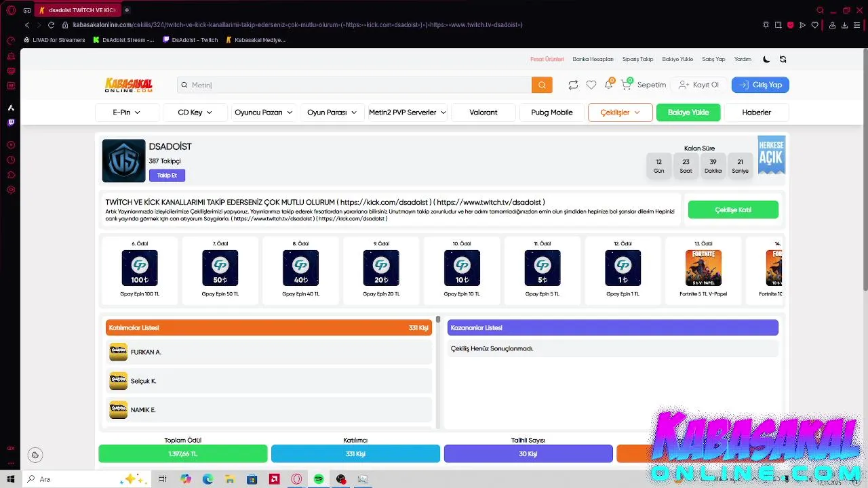
Task: Open Kabasakal Hediye bookmark
Action: 256,40
